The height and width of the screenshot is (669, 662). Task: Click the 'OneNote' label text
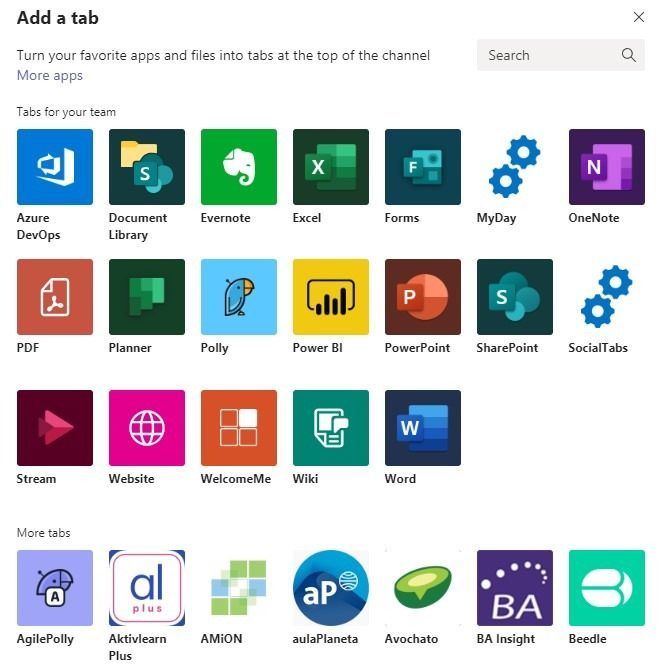coord(594,218)
